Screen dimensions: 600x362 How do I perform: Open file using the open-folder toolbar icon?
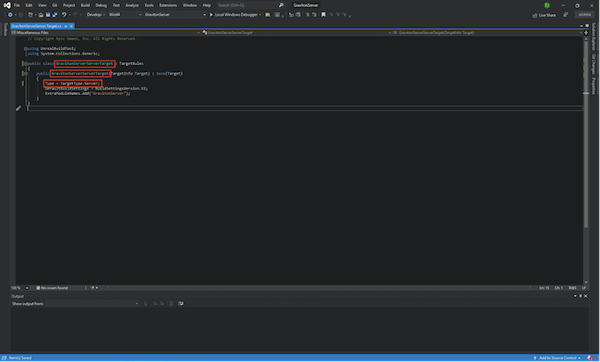(41, 15)
